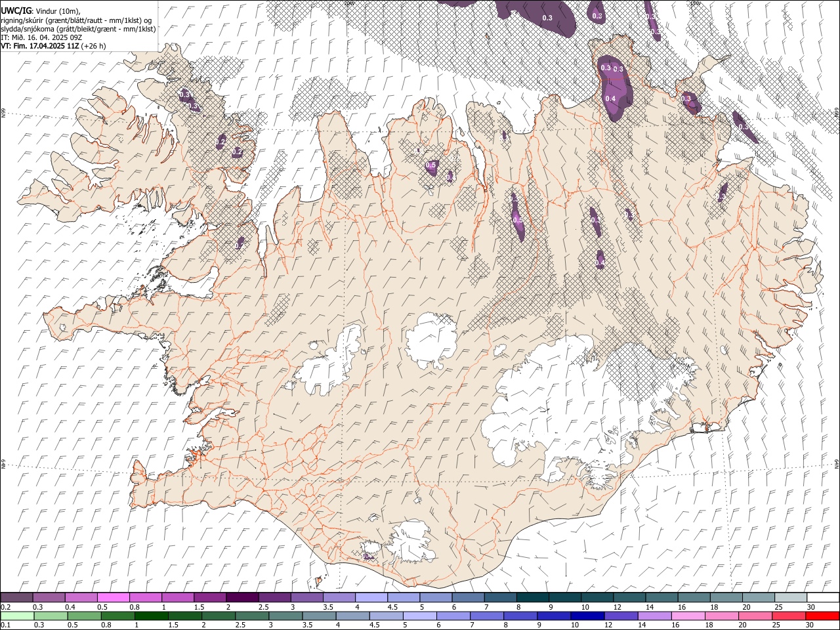Select the darkest green lower-row swatch starting at 1
Screen dimensions: 840x630
click(x=152, y=616)
